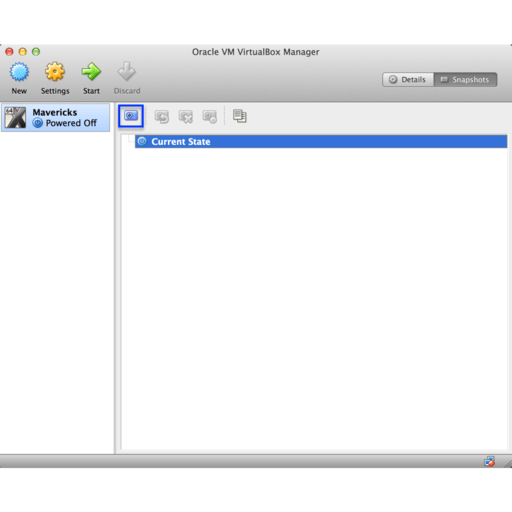Click the Powered Off status icon
512x512 pixels.
tap(38, 123)
